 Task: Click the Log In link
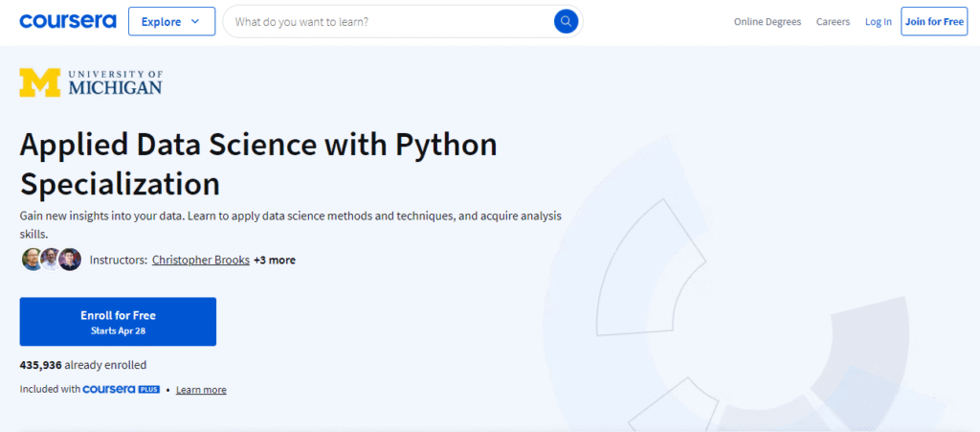click(879, 21)
